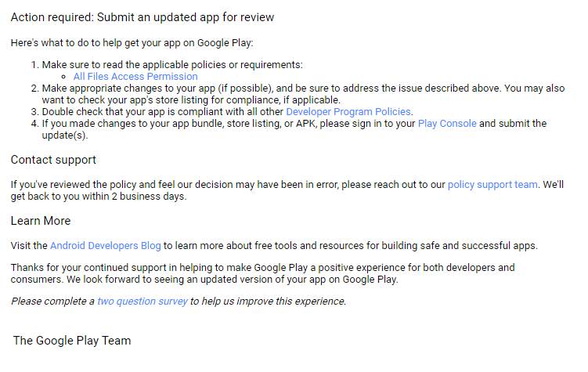Screen dimensions: 588x372
Task: Open the All Files Access Permission link
Action: pos(135,77)
